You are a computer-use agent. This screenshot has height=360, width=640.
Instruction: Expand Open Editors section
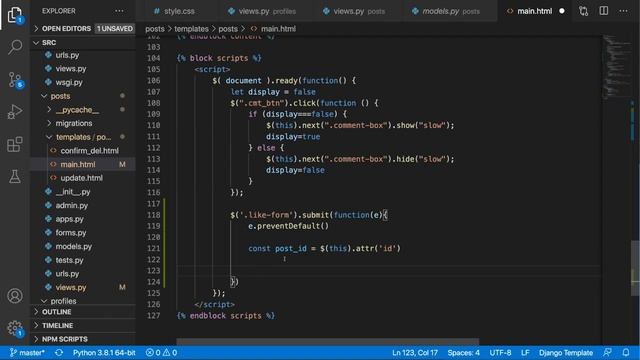83,29
